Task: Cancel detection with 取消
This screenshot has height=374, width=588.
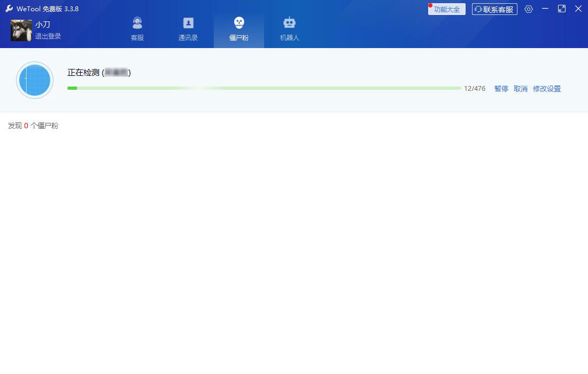Action: pyautogui.click(x=521, y=89)
